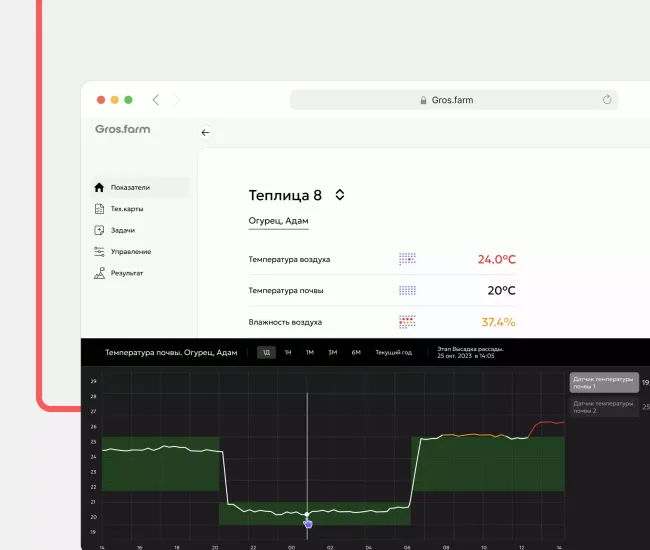Switch the chart to Текущий год range
The image size is (650, 550).
tap(394, 352)
